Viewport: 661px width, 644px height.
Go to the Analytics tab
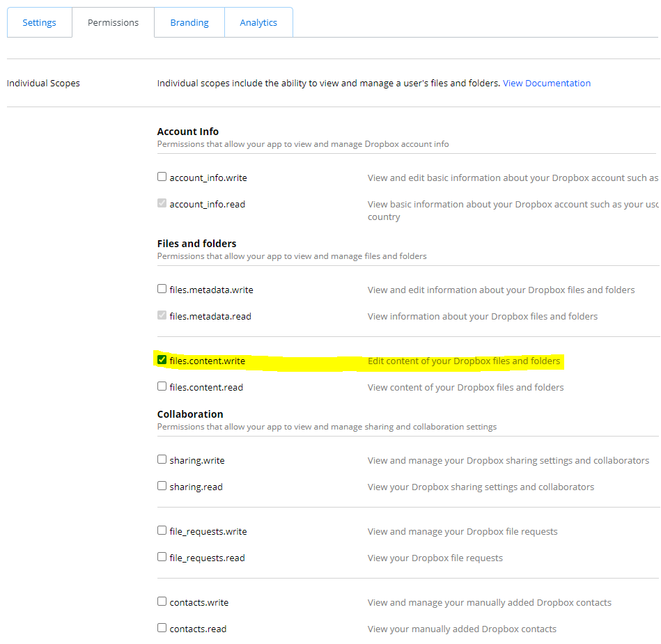point(258,22)
